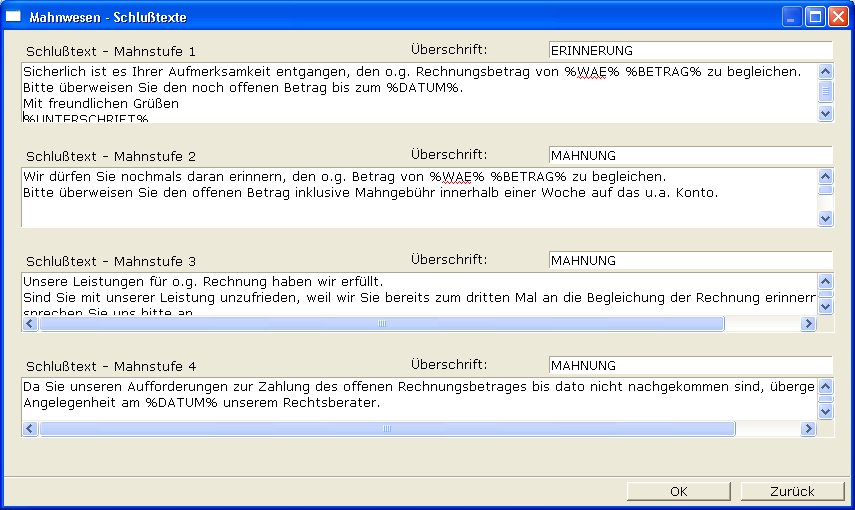Select the Mahnstufe 3 Überschrift input

click(690, 260)
